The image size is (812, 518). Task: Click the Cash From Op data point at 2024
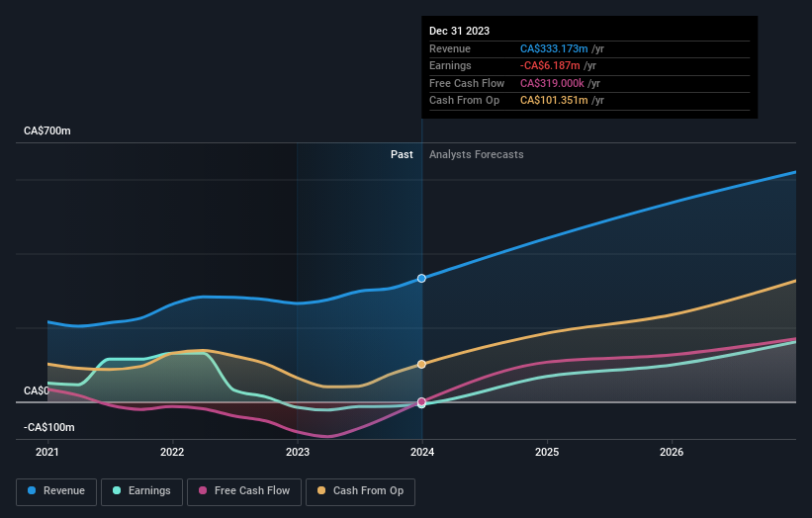(421, 365)
